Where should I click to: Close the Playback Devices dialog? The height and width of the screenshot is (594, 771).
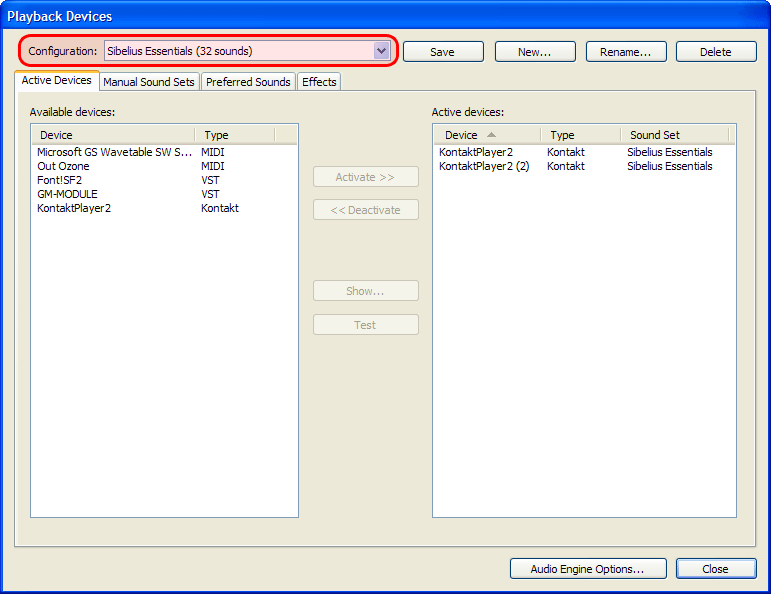pyautogui.click(x=716, y=569)
